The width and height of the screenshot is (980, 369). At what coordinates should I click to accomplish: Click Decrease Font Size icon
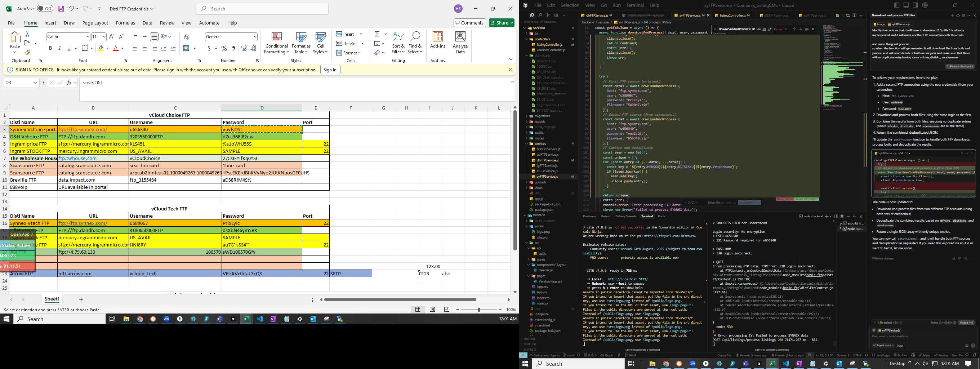[121, 36]
